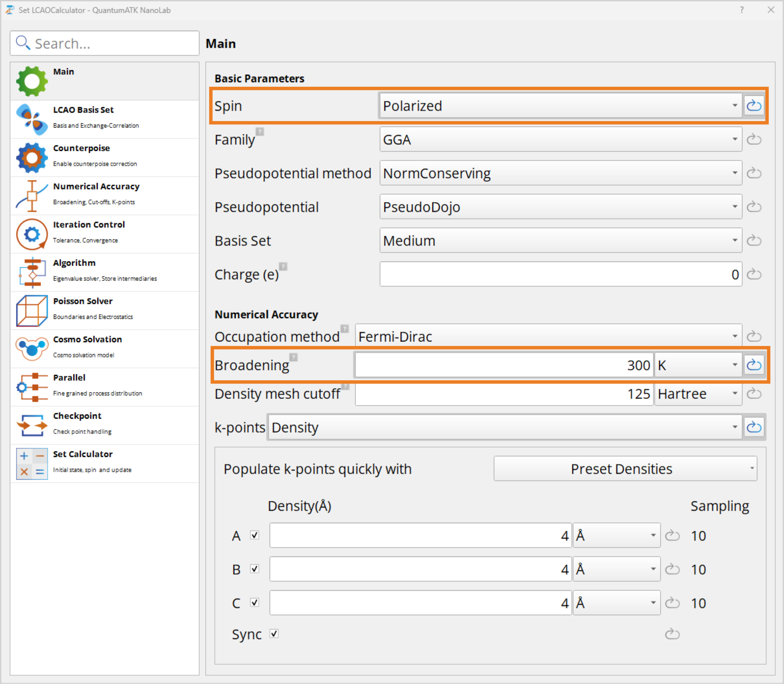Viewport: 784px width, 684px height.
Task: Reset the Spin setting with its reset arrow
Action: 754,106
